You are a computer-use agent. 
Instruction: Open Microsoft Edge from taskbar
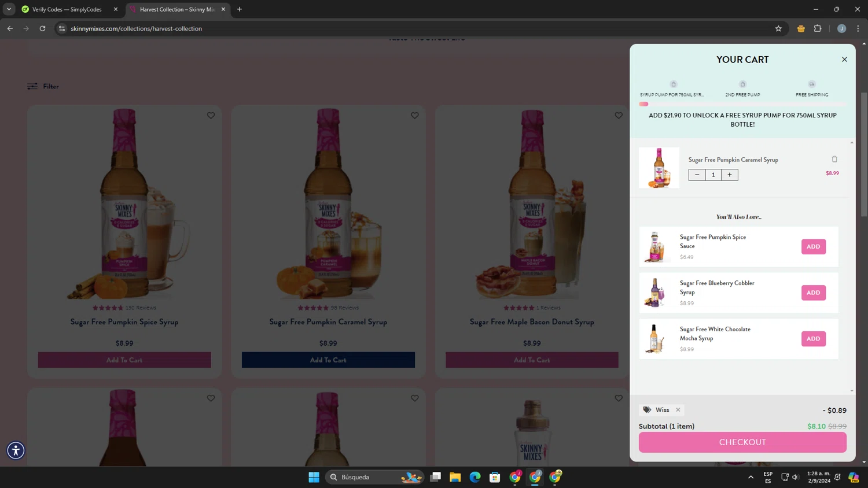475,477
